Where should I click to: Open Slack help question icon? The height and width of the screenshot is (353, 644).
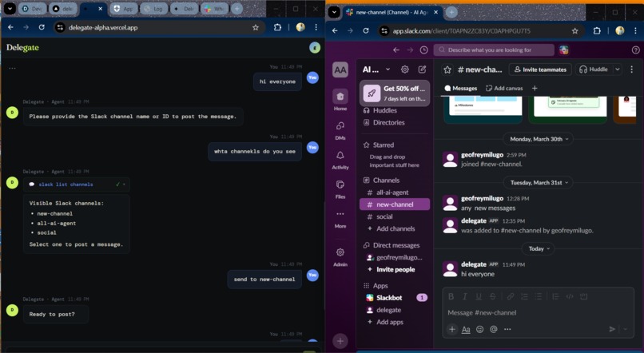635,50
